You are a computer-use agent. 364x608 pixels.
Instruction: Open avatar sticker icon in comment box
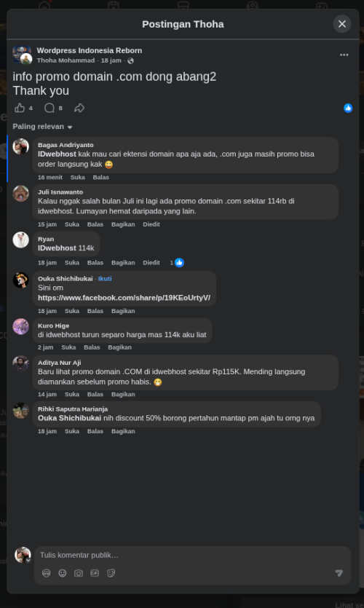(x=46, y=573)
